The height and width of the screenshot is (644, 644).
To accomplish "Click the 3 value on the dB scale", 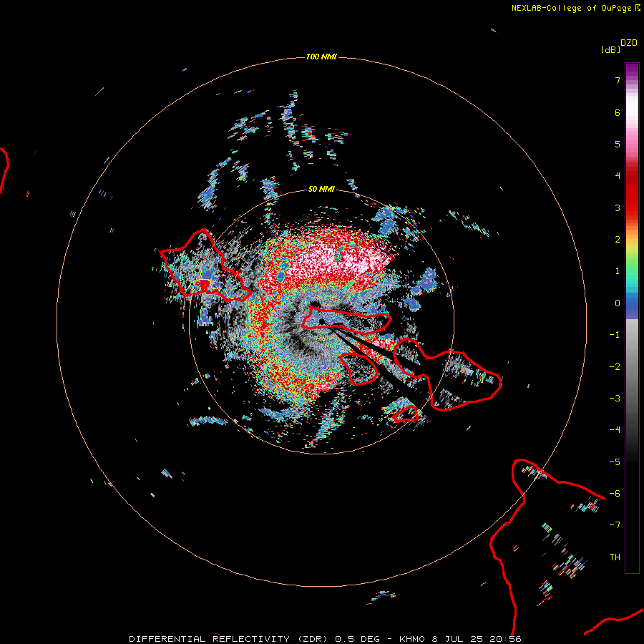I will (618, 208).
